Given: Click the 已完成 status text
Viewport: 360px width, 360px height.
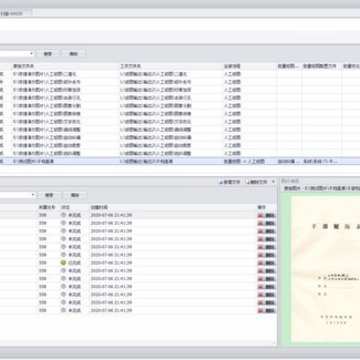Looking at the screenshot, I should tap(74, 263).
